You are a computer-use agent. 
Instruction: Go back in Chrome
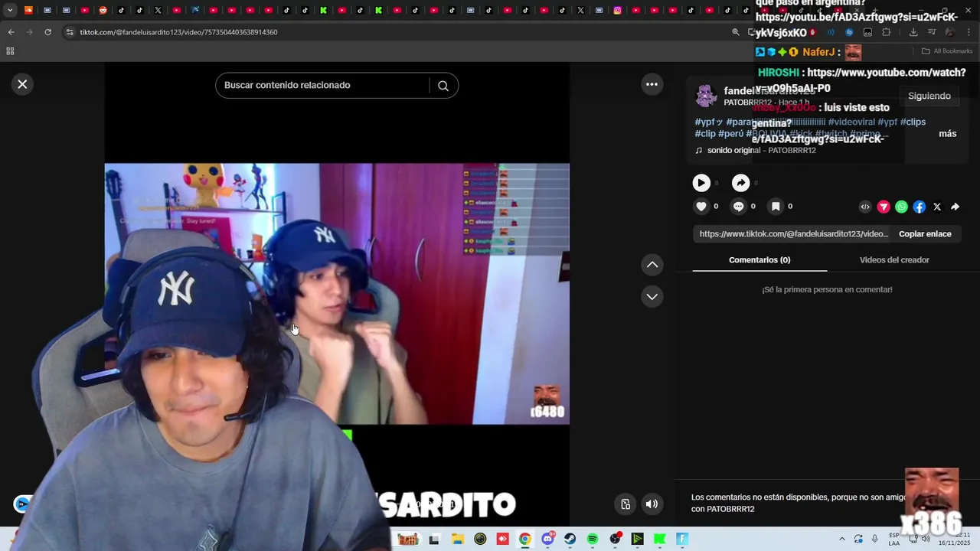pos(11,32)
